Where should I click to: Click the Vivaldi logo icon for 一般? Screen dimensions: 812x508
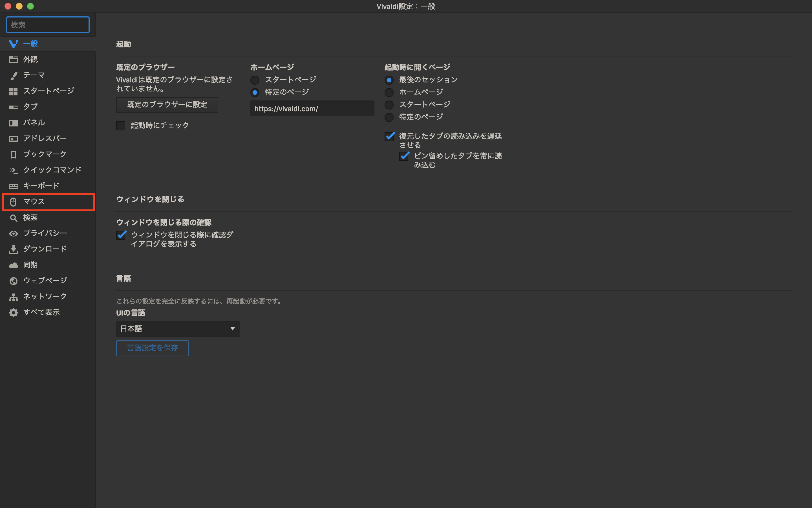point(14,44)
